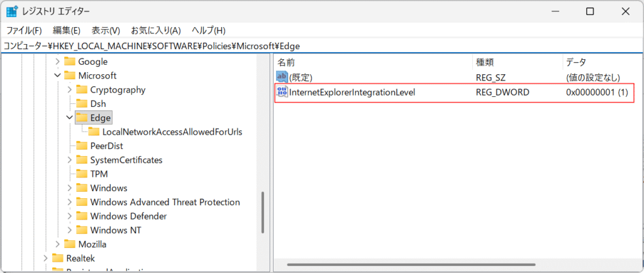The image size is (644, 273).
Task: Expand the Realtek key
Action: coord(45,258)
